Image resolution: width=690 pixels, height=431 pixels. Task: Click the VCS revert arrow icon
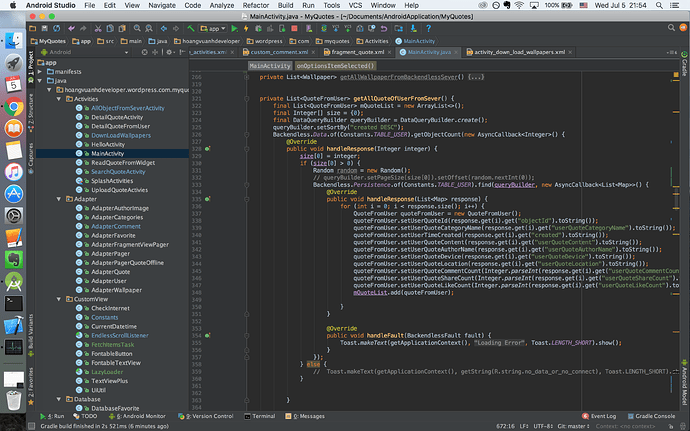(384, 28)
